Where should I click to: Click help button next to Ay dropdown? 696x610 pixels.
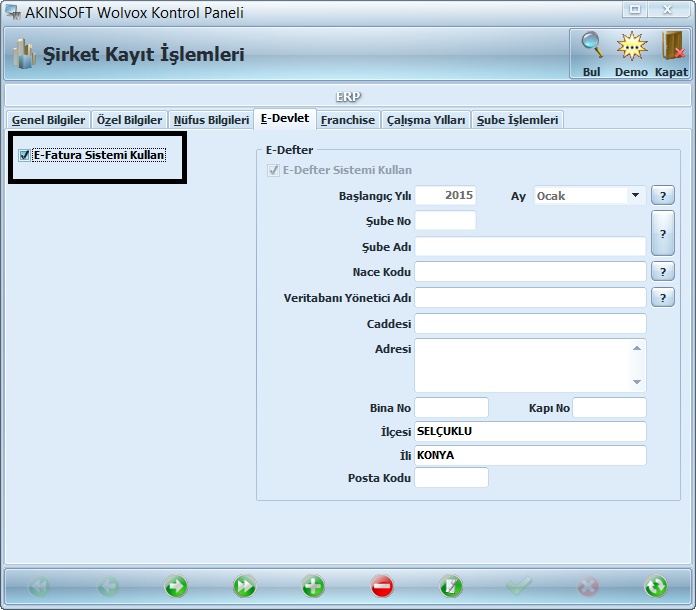[x=663, y=195]
